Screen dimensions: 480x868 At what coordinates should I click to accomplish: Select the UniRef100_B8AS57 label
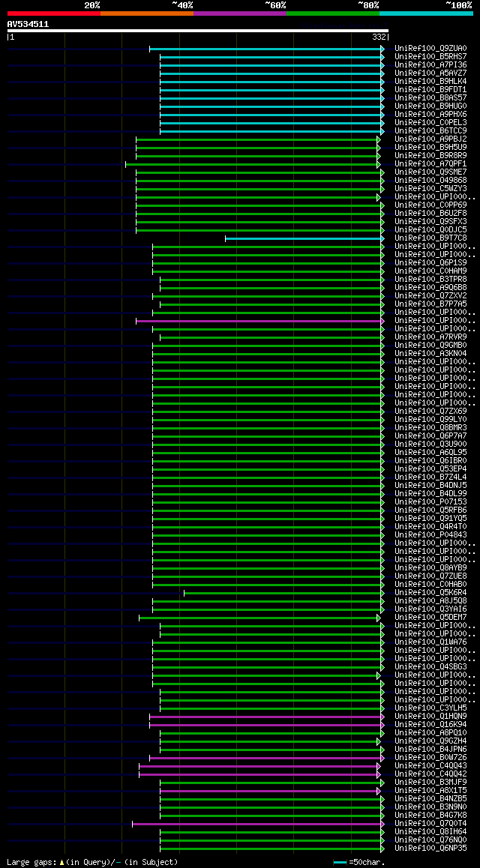click(430, 98)
